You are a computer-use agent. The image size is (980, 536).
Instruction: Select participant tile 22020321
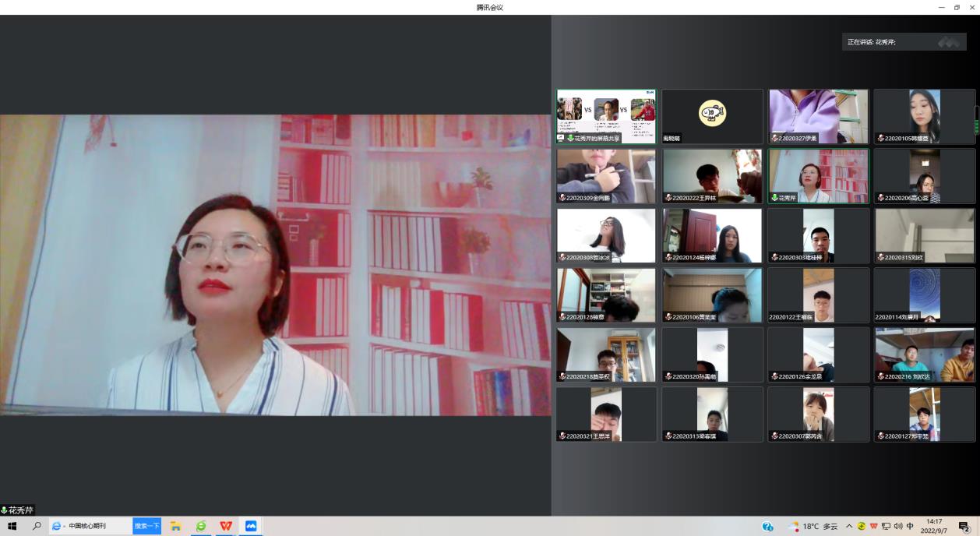[x=606, y=414]
